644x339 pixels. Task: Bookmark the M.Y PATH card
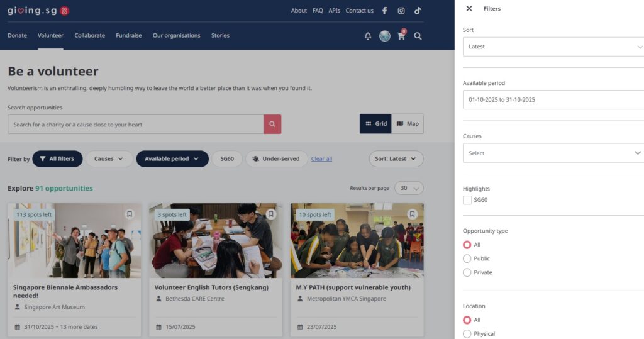point(412,214)
